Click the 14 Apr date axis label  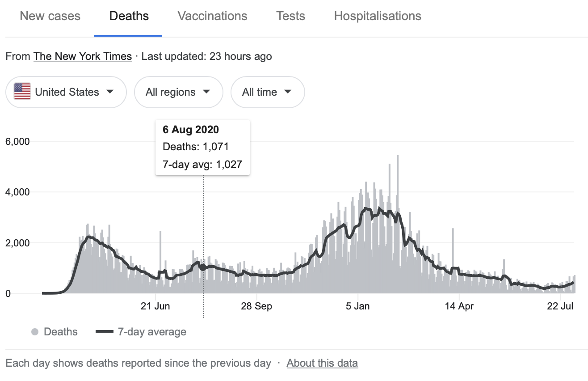coord(459,306)
